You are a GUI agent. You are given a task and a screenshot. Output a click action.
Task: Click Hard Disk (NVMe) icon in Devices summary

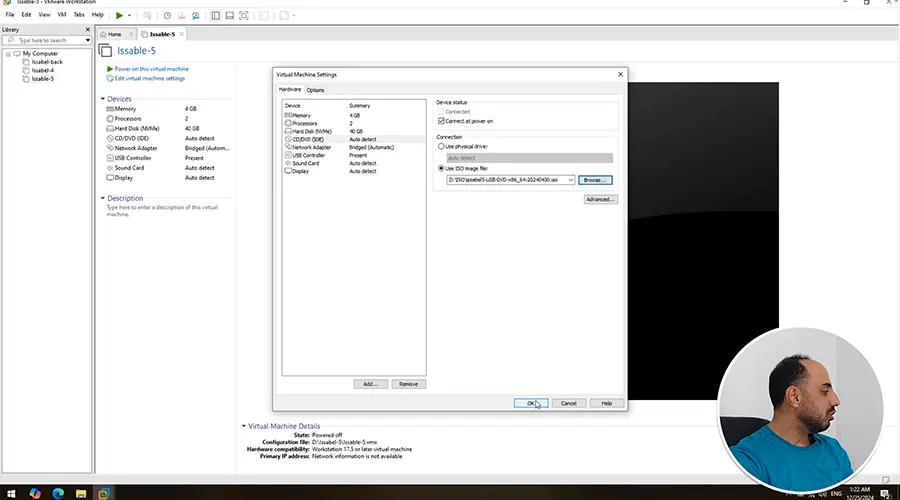point(110,129)
